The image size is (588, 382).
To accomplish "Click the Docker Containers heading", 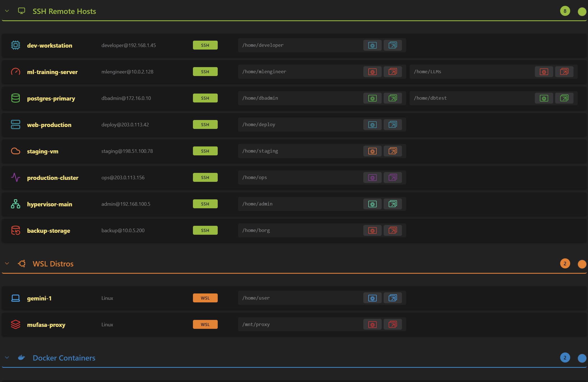I will click(x=64, y=358).
